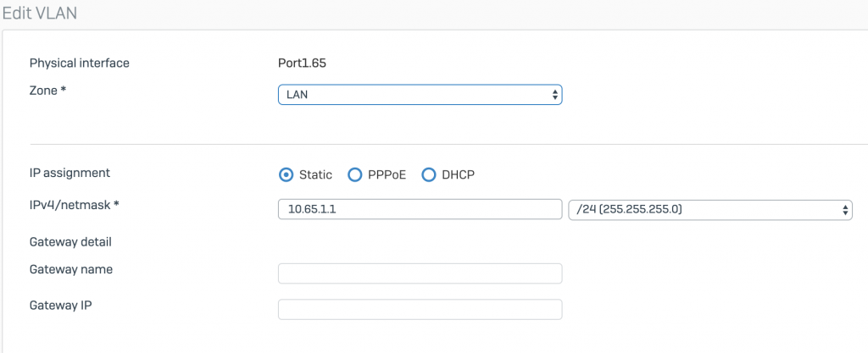The image size is (868, 353).
Task: Click the Physical interface label
Action: [x=79, y=63]
